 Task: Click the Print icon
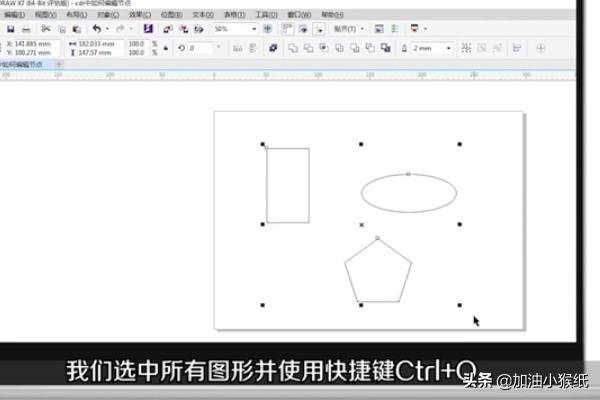click(x=26, y=29)
